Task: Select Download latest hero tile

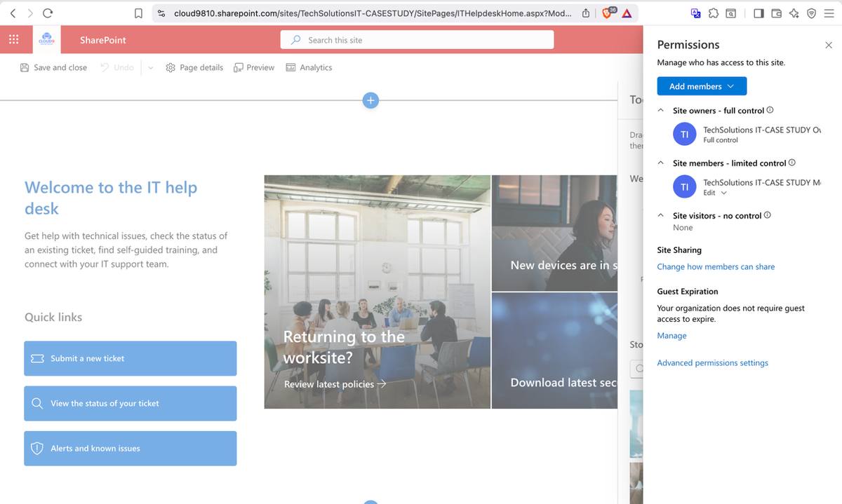Action: coord(554,350)
